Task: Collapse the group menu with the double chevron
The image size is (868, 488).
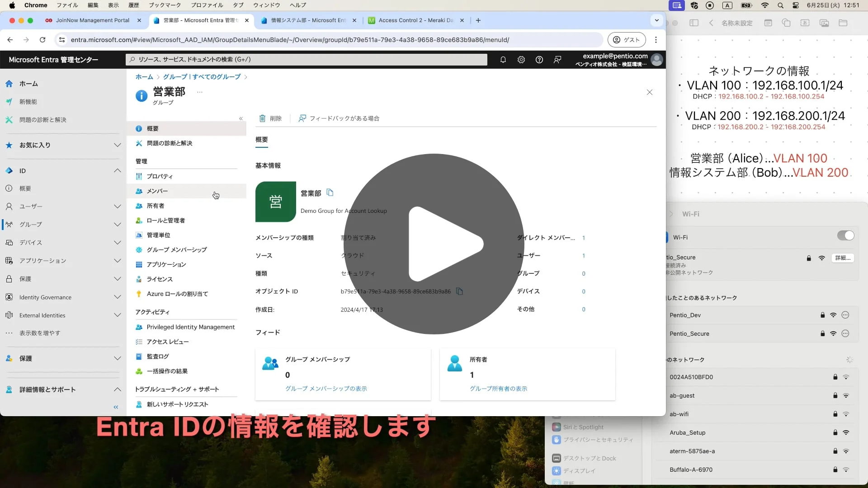Action: click(x=241, y=118)
